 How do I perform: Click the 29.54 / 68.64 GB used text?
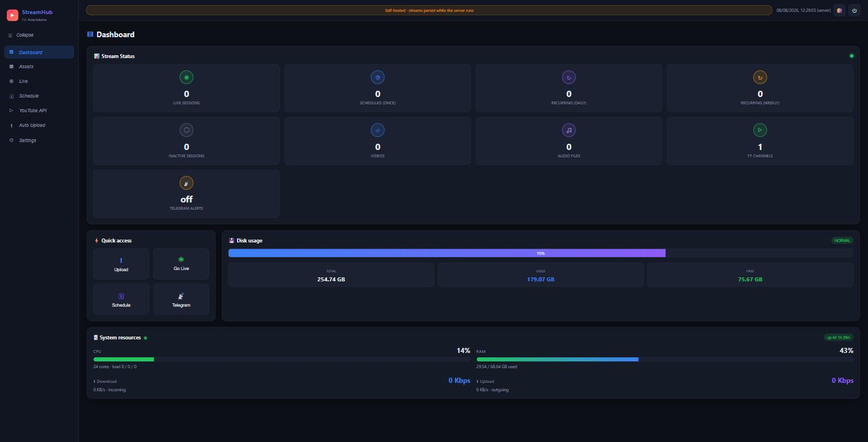pyautogui.click(x=497, y=366)
